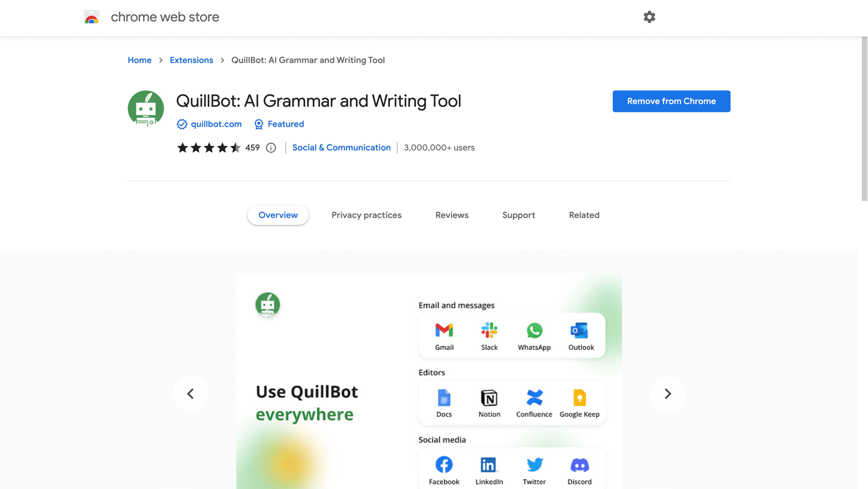Advance the carousel with the right arrow
Screen dimensions: 868x489
point(668,394)
